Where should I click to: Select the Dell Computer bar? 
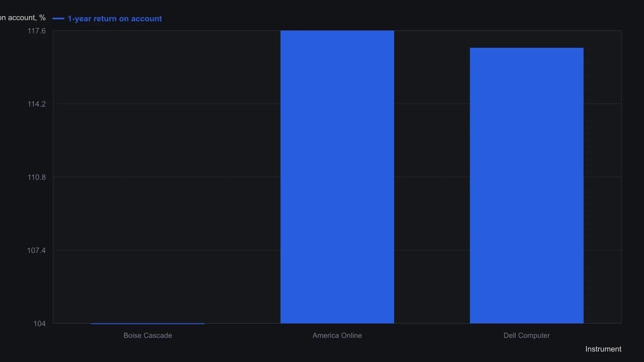click(x=526, y=185)
